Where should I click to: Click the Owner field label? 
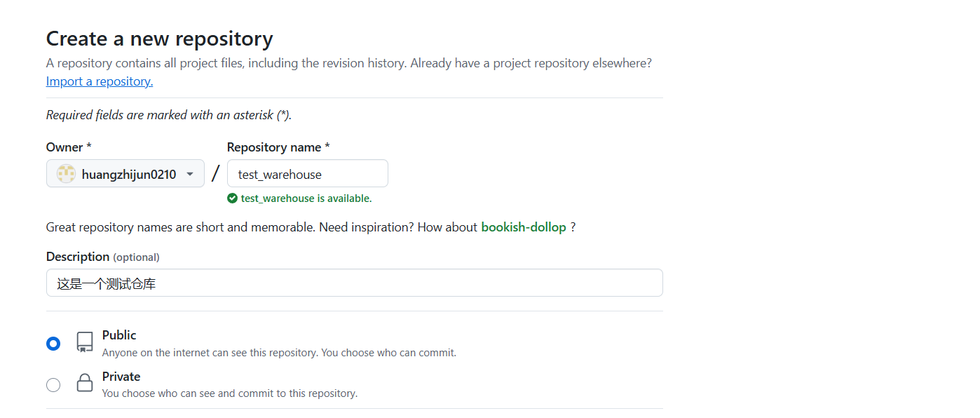pos(69,147)
